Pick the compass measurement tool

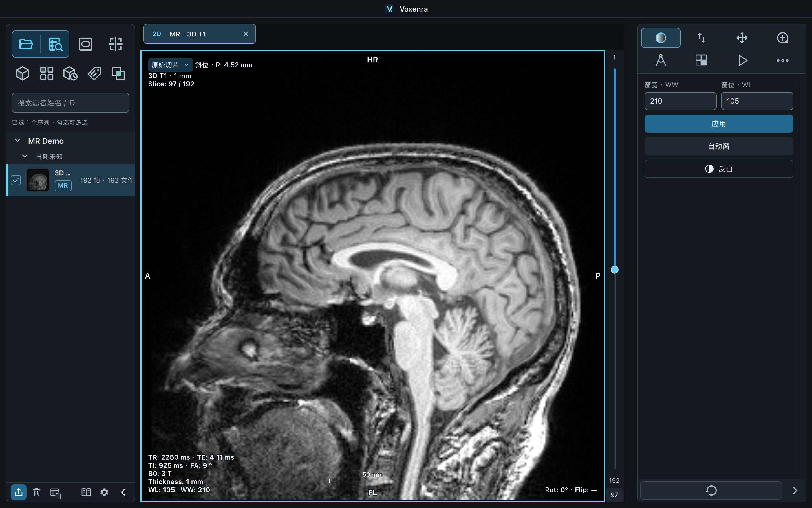[x=661, y=60]
